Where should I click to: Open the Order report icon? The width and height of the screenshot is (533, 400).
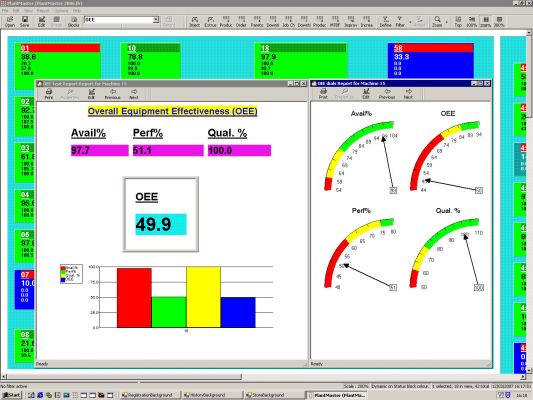point(241,21)
